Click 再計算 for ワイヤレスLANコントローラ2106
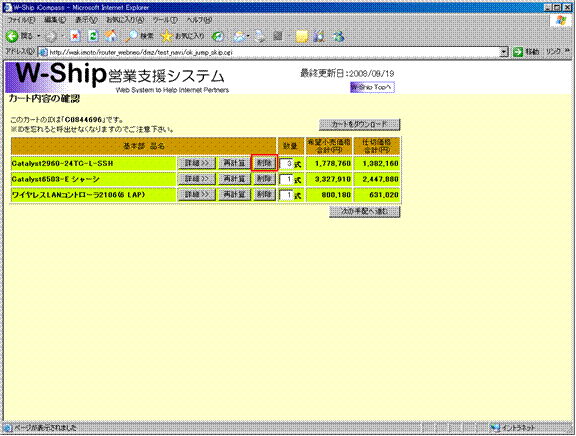This screenshot has width=576, height=436. click(x=234, y=195)
